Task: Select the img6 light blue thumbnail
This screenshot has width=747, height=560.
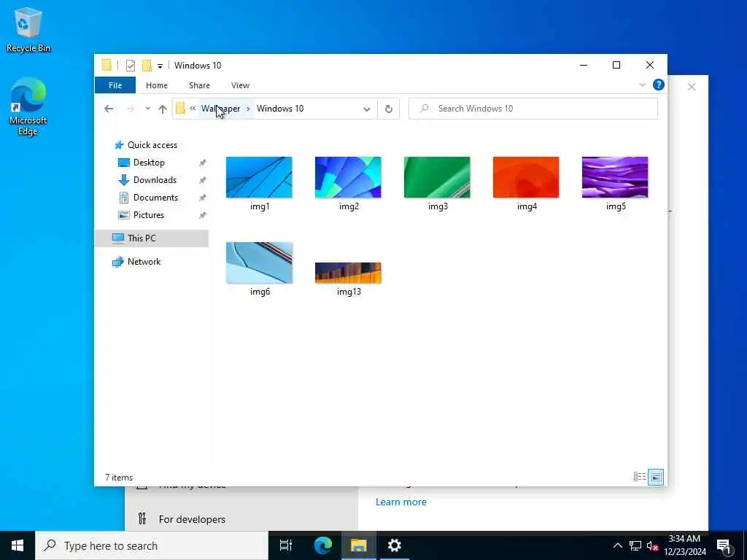Action: pyautogui.click(x=259, y=262)
